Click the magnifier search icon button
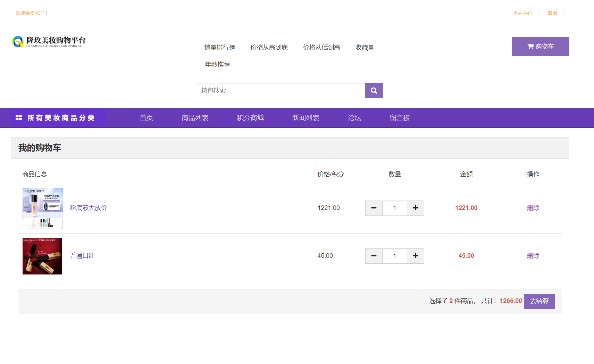The image size is (594, 364). coord(374,91)
